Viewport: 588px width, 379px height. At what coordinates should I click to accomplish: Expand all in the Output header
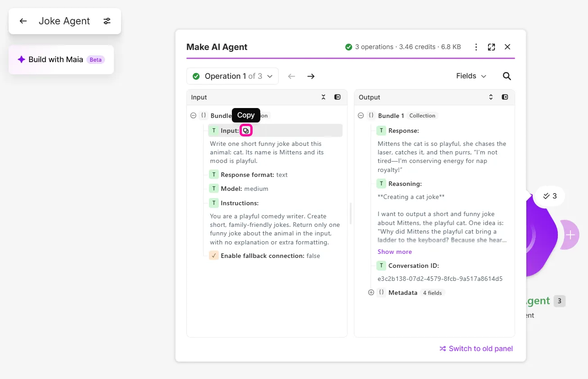pyautogui.click(x=491, y=97)
